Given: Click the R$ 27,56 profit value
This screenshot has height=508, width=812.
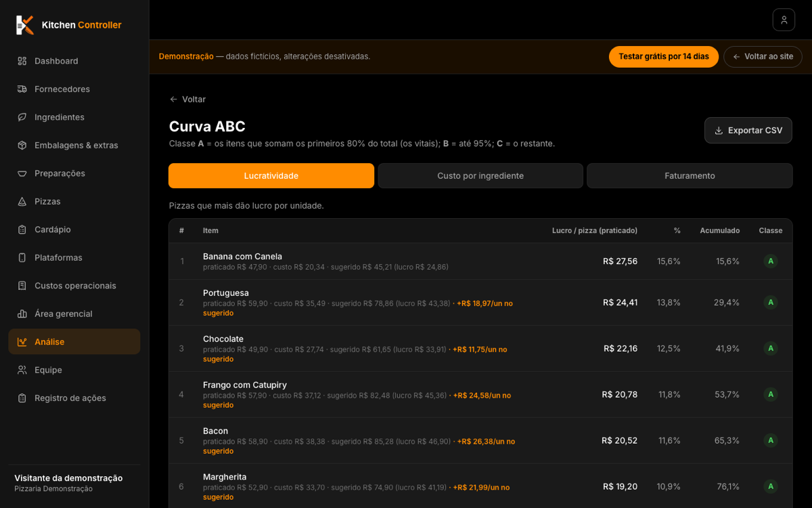Looking at the screenshot, I should [x=620, y=261].
